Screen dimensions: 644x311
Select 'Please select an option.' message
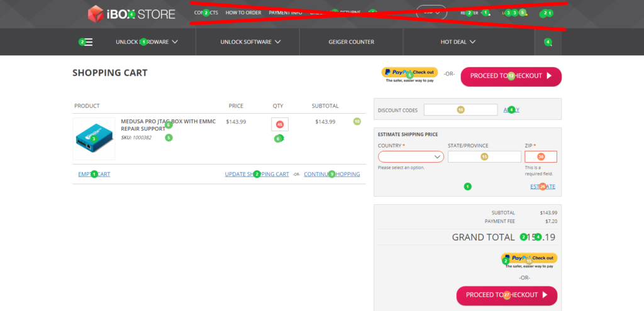coord(401,167)
